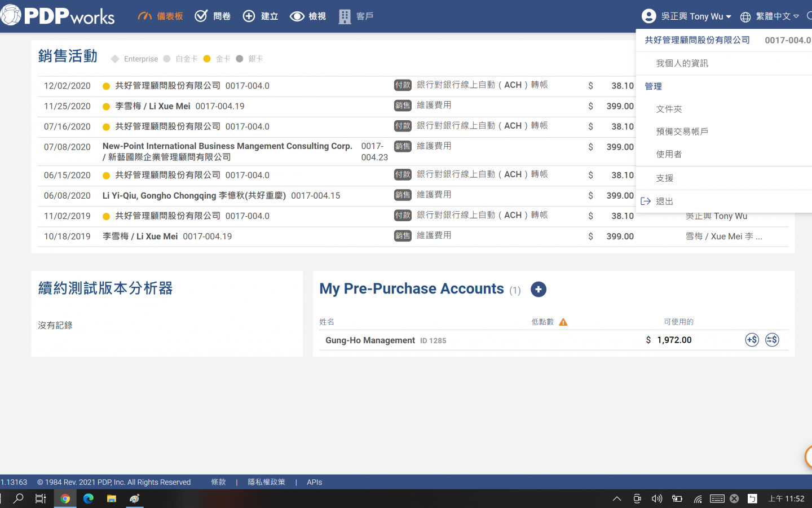Screen dimensions: 812x508
Task: Transfer funds from Gung-Ho Management account
Action: point(772,340)
